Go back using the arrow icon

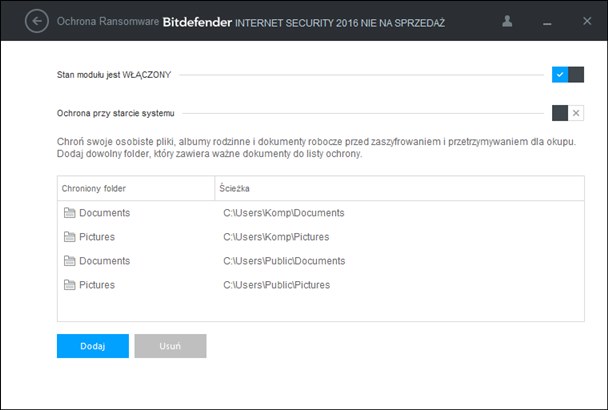pos(37,21)
